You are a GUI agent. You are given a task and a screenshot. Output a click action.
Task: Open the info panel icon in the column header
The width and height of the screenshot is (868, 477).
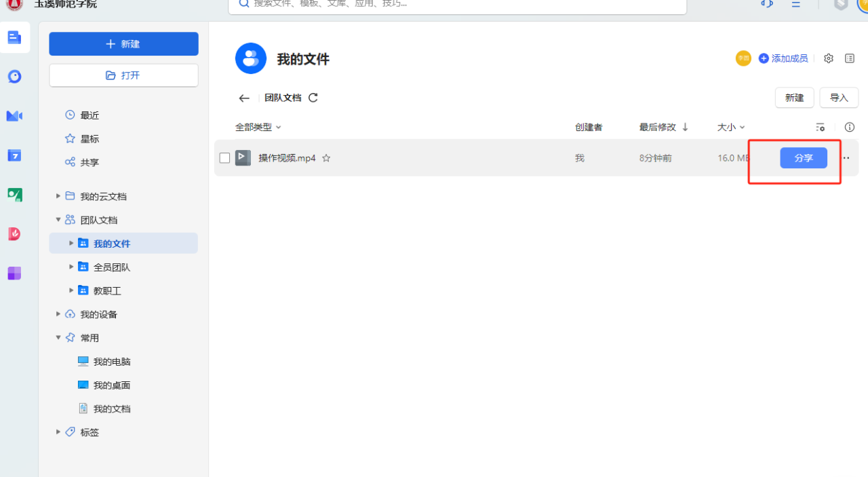click(x=849, y=127)
